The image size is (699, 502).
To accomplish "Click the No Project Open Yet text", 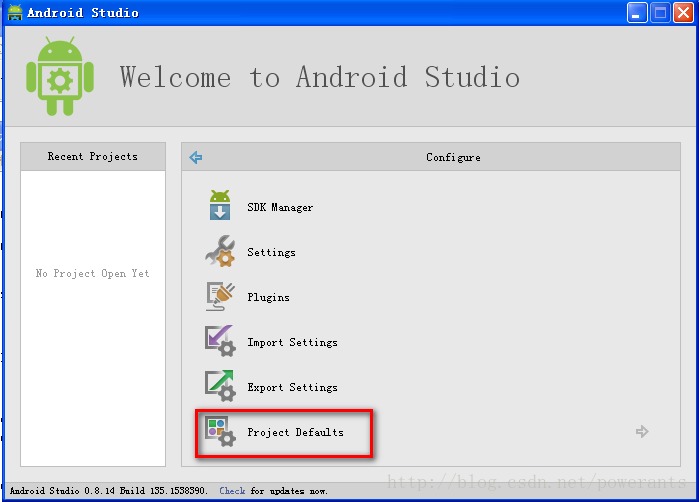I will click(92, 273).
